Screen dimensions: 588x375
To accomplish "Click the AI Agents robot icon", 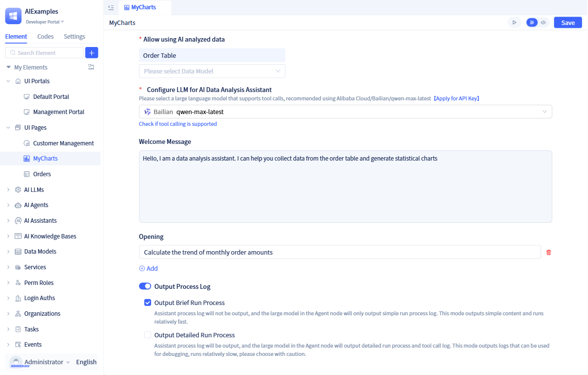I will pyautogui.click(x=18, y=205).
